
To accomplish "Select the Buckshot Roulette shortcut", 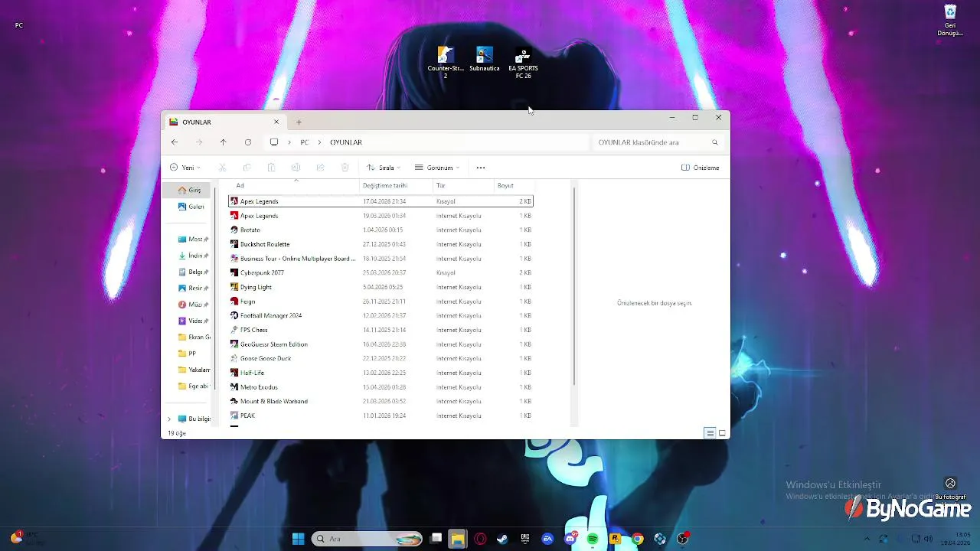I will tap(381, 244).
